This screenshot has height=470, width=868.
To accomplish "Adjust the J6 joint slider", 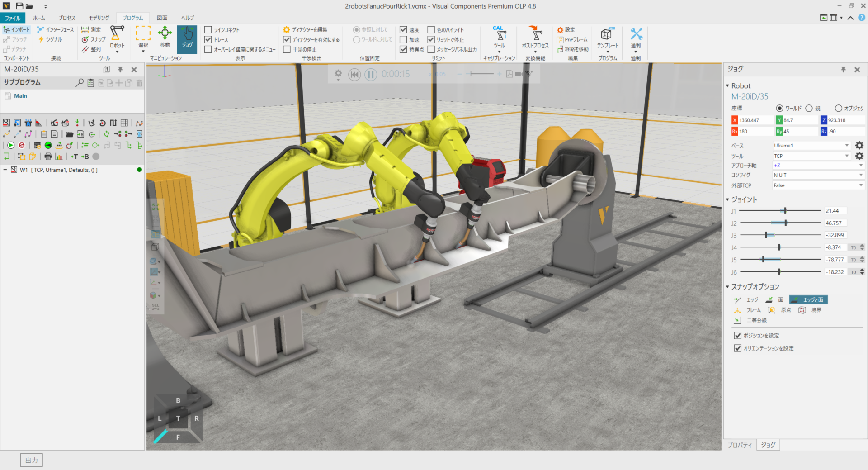I will (780, 272).
